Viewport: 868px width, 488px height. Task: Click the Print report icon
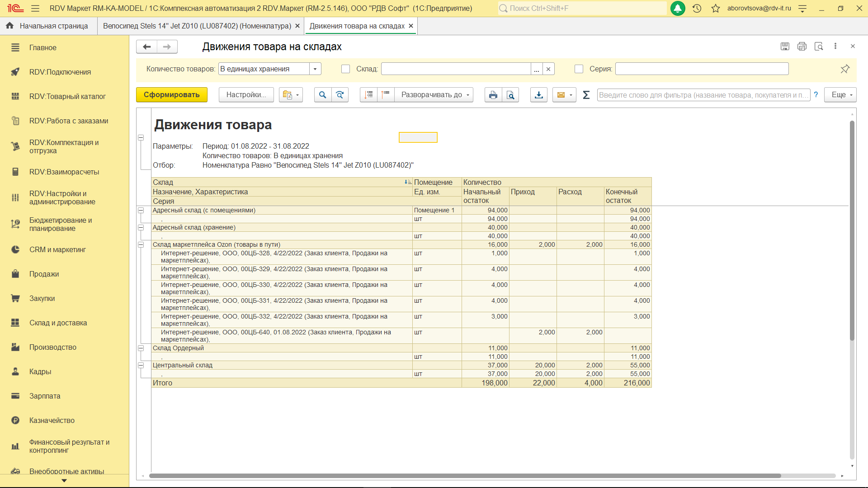[x=493, y=95]
